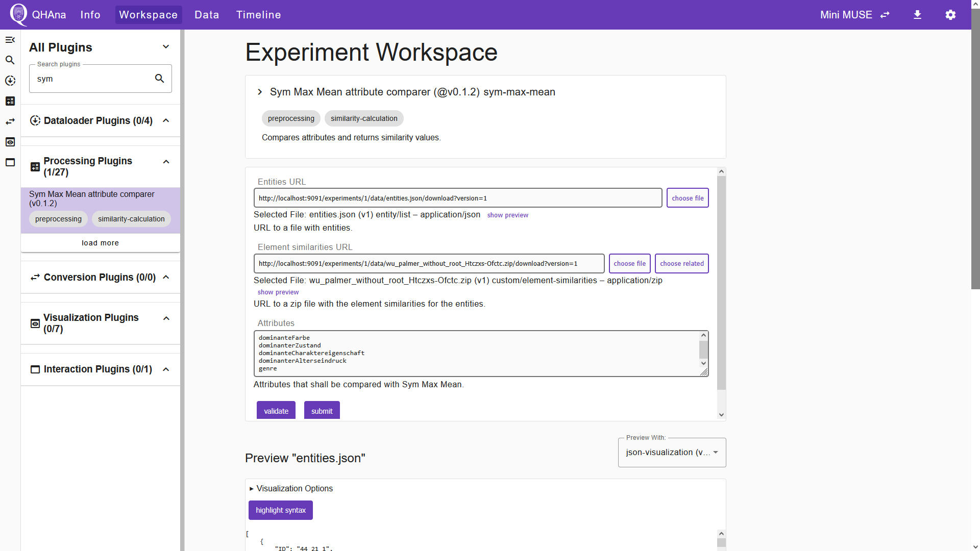Focus the Entities URL input field

point(458,198)
